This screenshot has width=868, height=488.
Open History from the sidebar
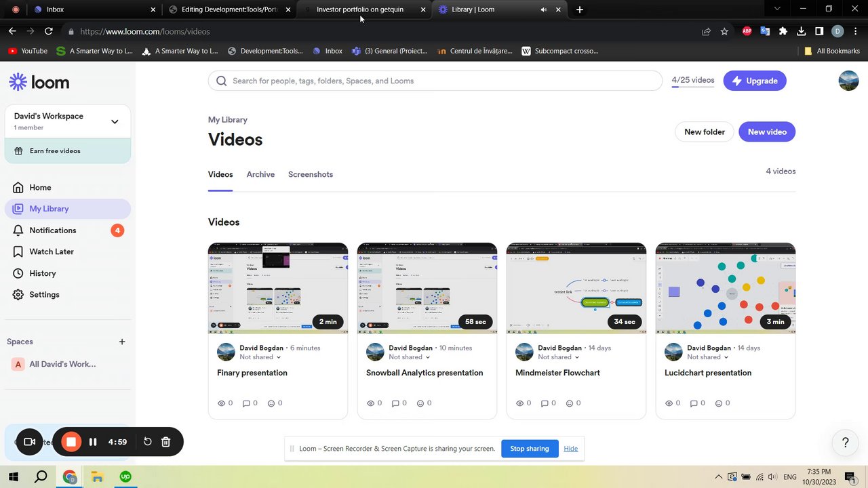tap(43, 273)
